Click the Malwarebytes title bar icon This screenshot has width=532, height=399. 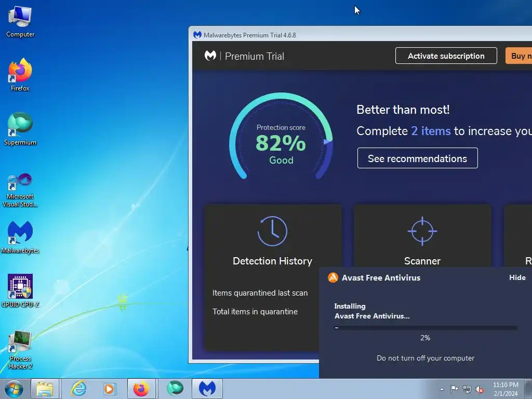pyautogui.click(x=197, y=35)
